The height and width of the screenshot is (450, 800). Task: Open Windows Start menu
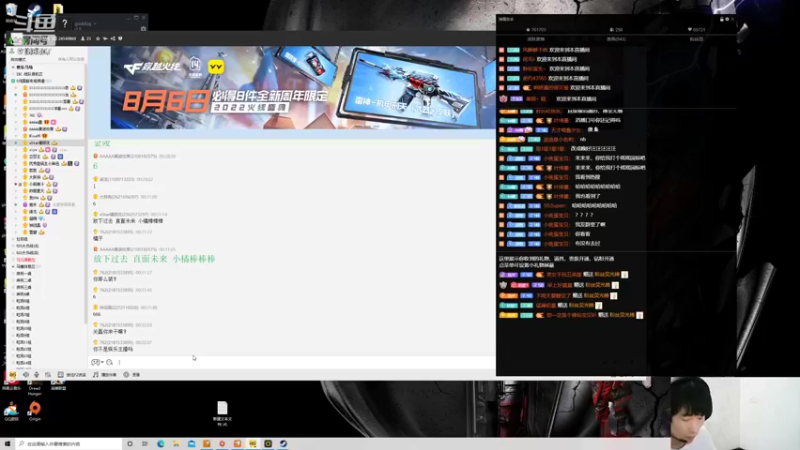coord(7,444)
